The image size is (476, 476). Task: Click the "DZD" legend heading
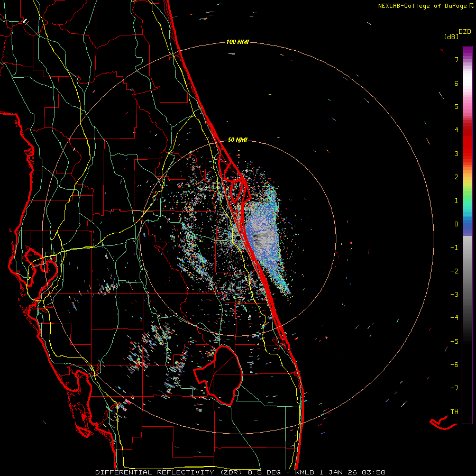pos(465,32)
